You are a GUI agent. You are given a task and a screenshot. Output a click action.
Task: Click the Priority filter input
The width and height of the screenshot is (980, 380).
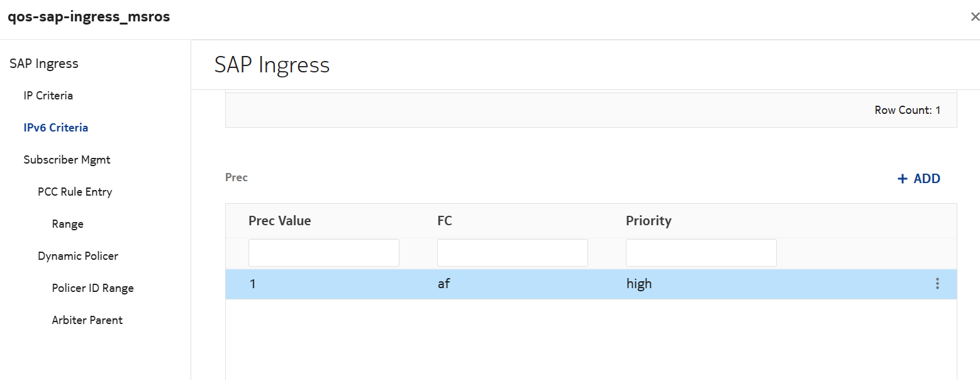click(x=701, y=253)
